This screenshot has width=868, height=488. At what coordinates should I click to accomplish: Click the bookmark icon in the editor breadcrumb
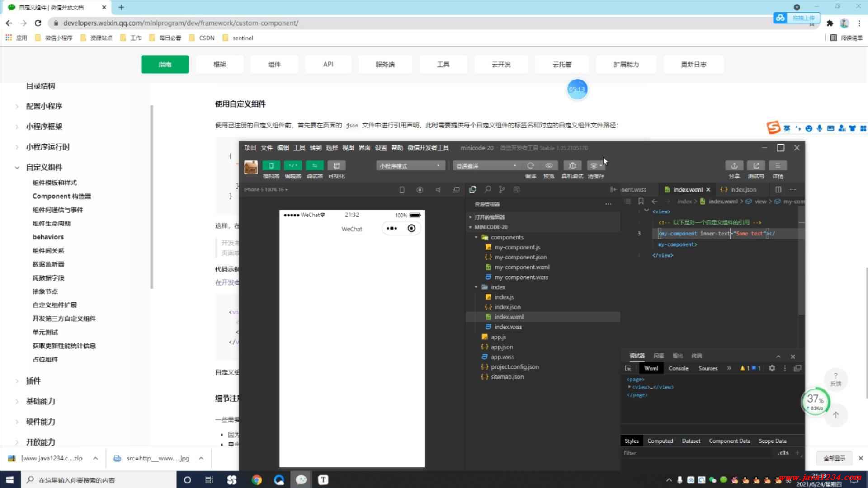click(x=641, y=201)
